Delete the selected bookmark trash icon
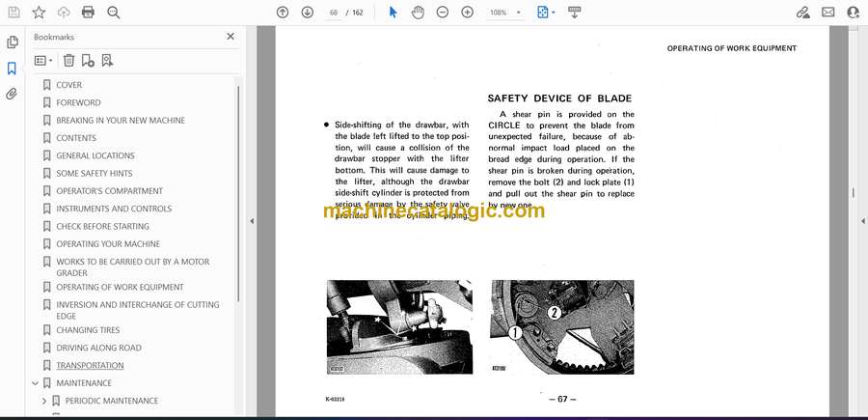Screen dimensions: 868x420 (68, 61)
